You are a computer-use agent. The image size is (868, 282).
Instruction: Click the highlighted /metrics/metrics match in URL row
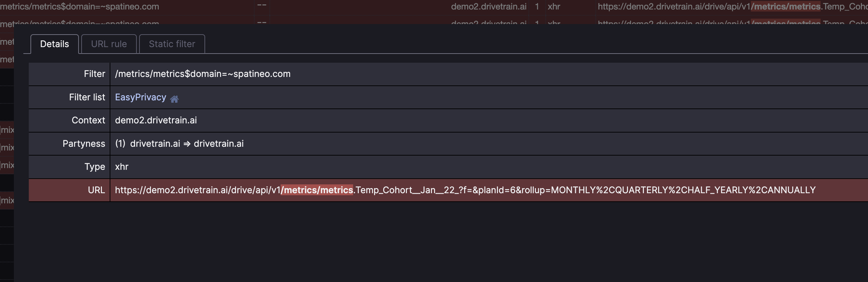[317, 190]
